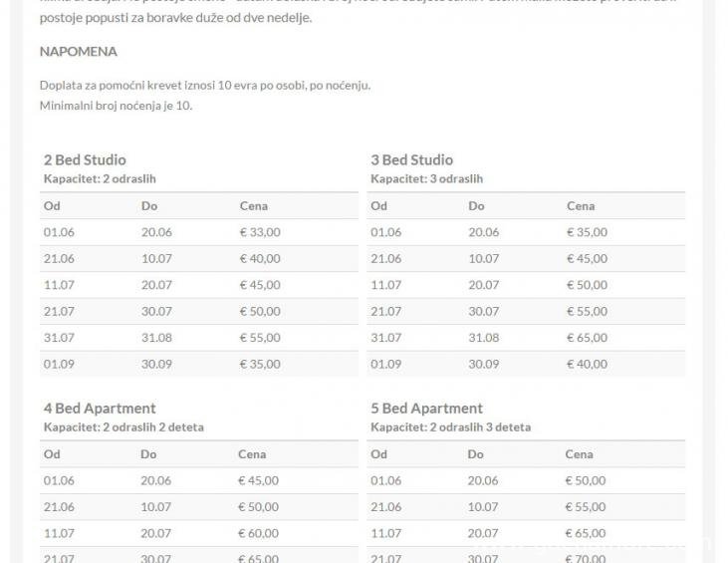728x563 pixels.
Task: Click the Cena column header in 2 Bed Studio
Action: pos(253,206)
